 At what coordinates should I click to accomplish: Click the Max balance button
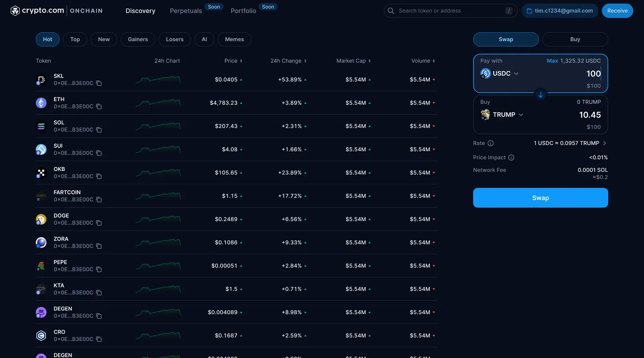click(x=553, y=60)
